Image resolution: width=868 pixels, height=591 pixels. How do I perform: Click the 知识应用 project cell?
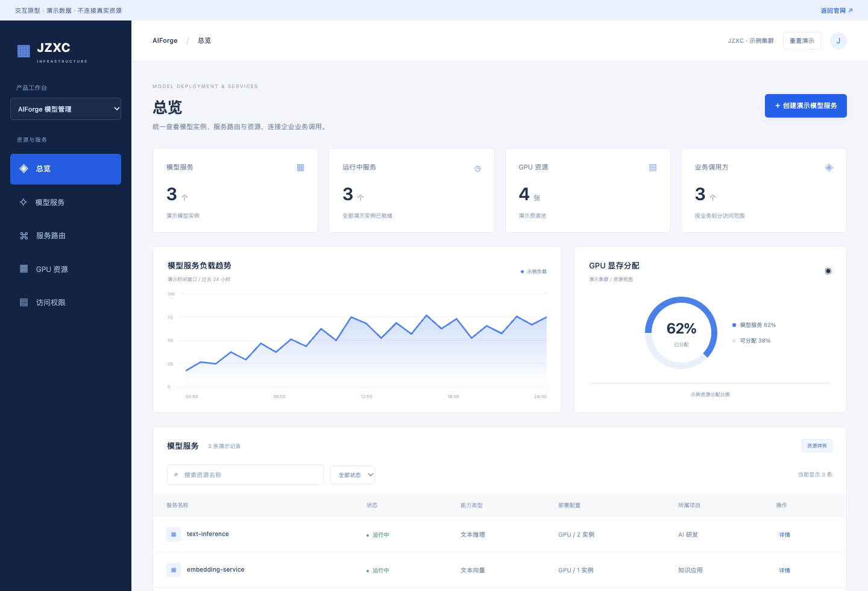coord(690,570)
